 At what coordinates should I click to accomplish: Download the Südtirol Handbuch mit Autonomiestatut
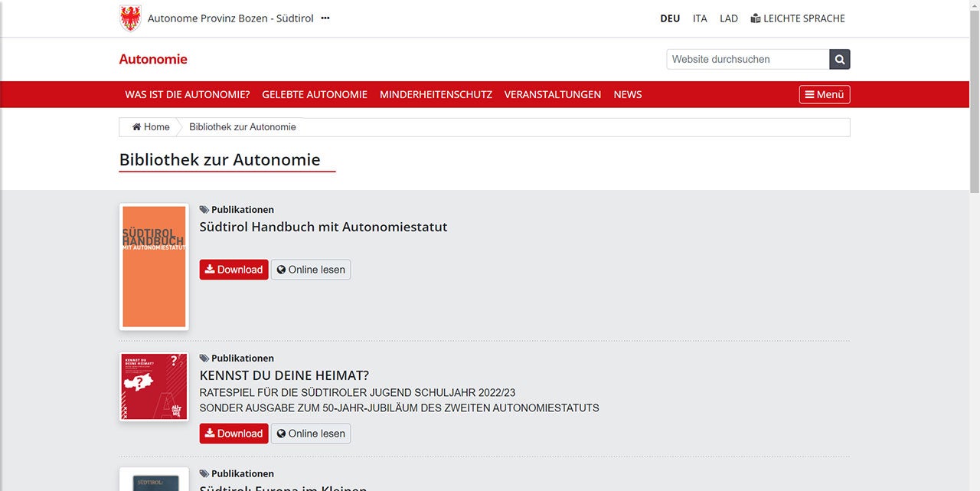tap(234, 270)
